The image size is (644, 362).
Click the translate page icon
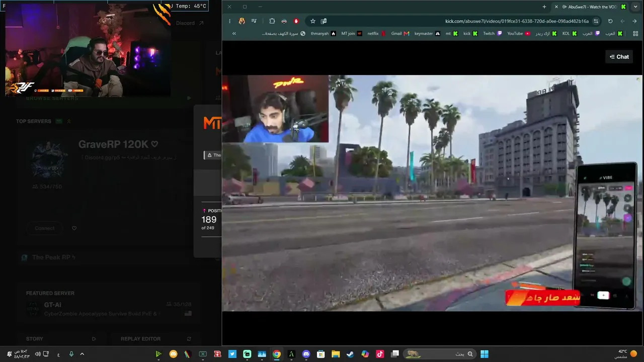324,21
